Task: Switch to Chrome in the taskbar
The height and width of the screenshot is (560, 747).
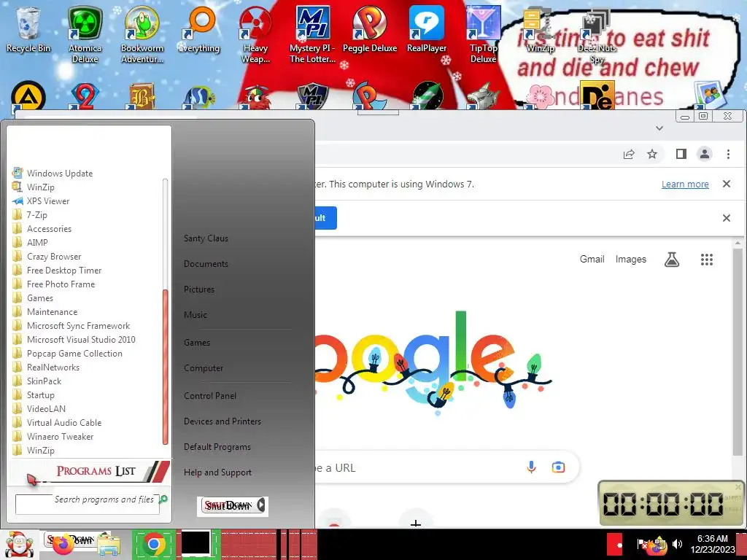Action: (153, 544)
